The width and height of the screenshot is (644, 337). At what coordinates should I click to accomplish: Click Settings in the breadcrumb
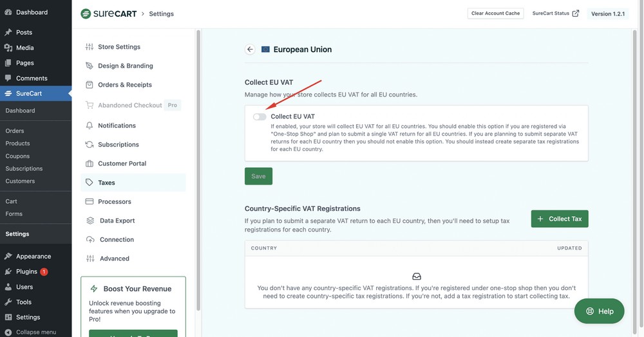pos(162,14)
